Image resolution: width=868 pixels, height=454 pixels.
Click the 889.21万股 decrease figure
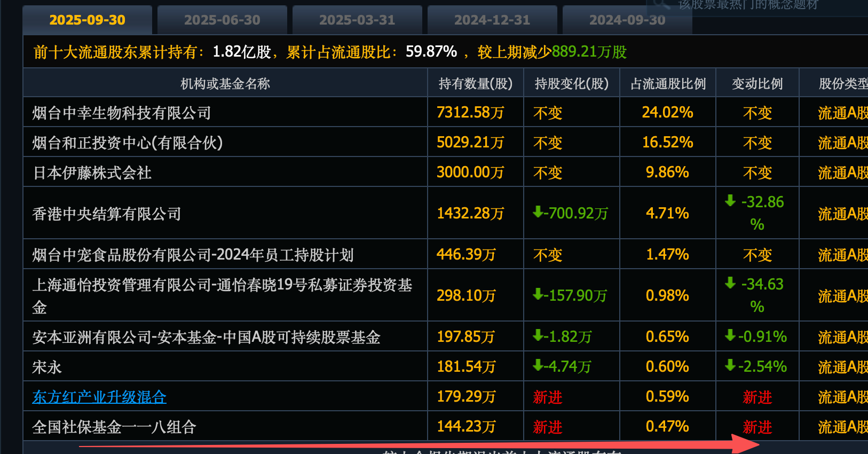point(589,52)
